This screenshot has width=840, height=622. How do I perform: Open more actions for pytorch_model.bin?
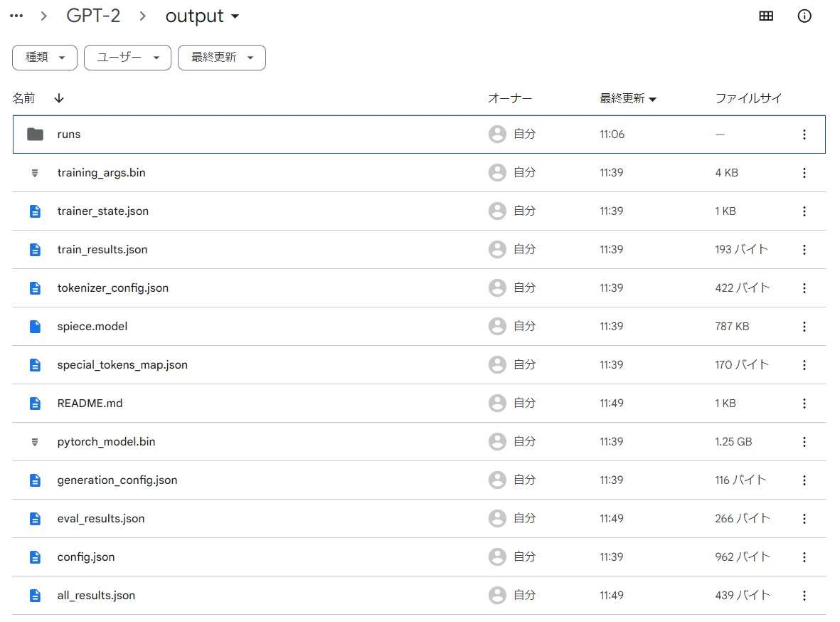804,442
